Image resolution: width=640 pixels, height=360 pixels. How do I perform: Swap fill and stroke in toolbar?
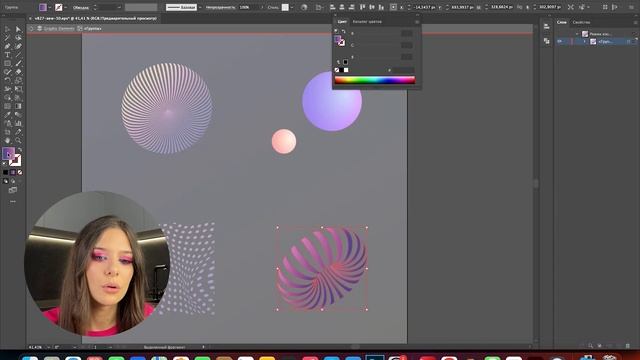[19, 150]
